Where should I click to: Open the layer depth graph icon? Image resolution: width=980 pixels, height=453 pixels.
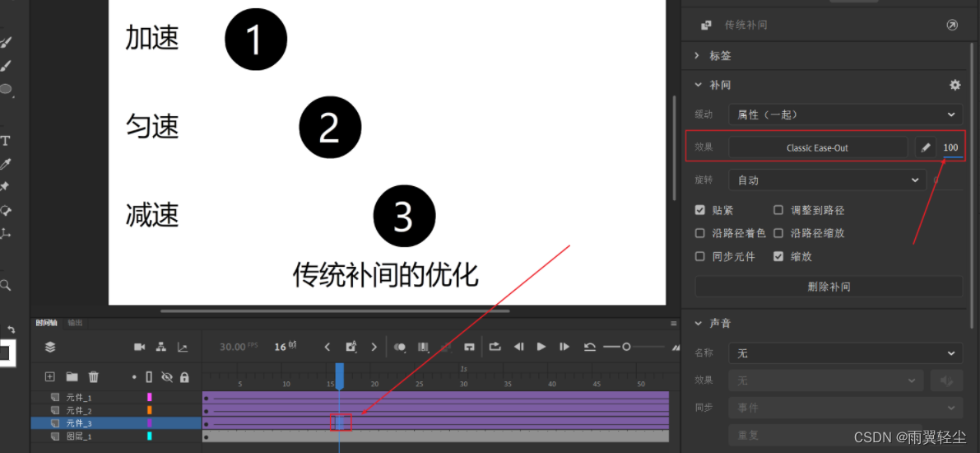(x=182, y=347)
